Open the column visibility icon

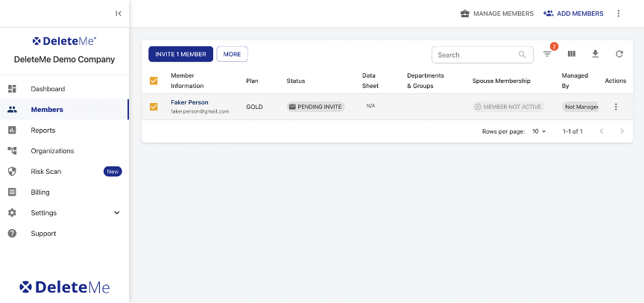click(572, 54)
